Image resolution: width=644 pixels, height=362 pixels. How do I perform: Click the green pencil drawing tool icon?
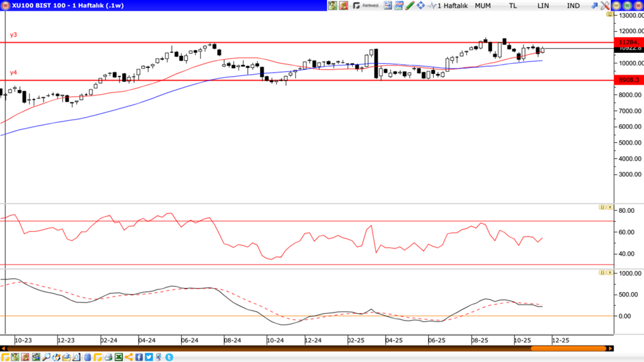click(410, 5)
